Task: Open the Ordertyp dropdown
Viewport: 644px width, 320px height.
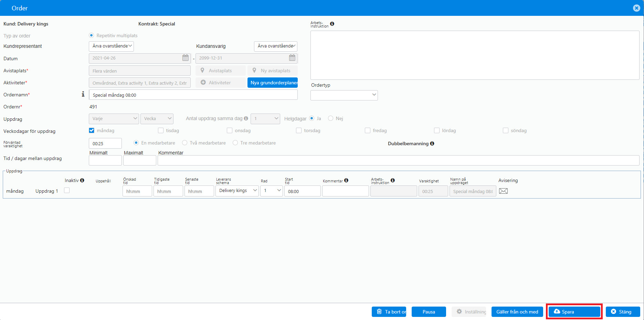Action: point(344,95)
